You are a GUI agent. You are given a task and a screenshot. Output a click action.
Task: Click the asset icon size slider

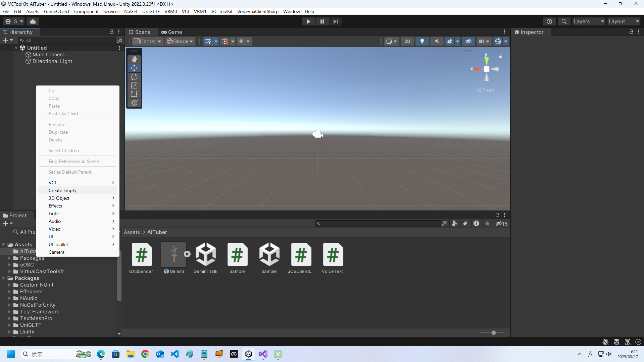pyautogui.click(x=492, y=333)
